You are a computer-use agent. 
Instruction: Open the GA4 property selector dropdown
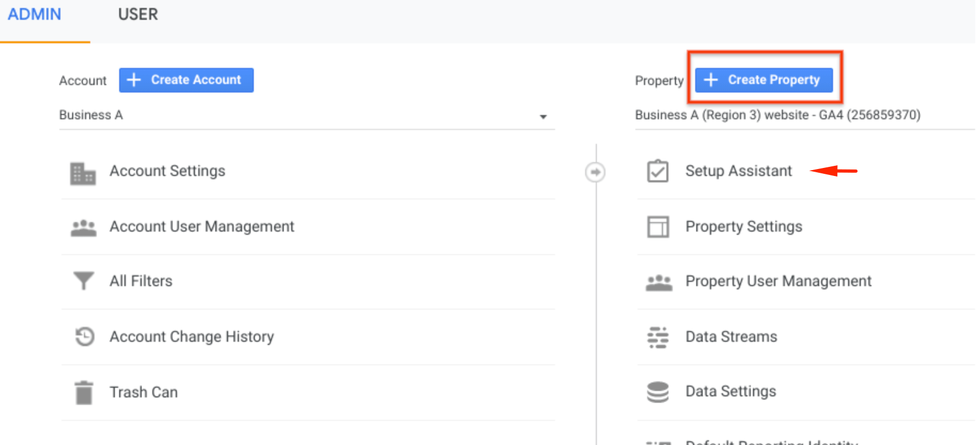pos(805,116)
